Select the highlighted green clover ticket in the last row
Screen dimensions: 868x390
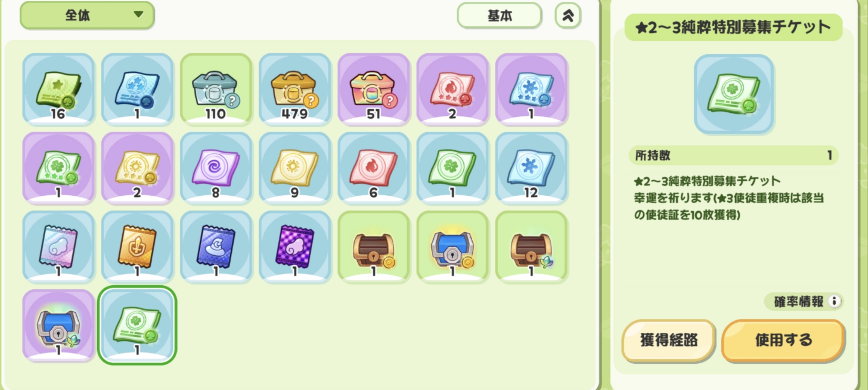click(x=137, y=326)
